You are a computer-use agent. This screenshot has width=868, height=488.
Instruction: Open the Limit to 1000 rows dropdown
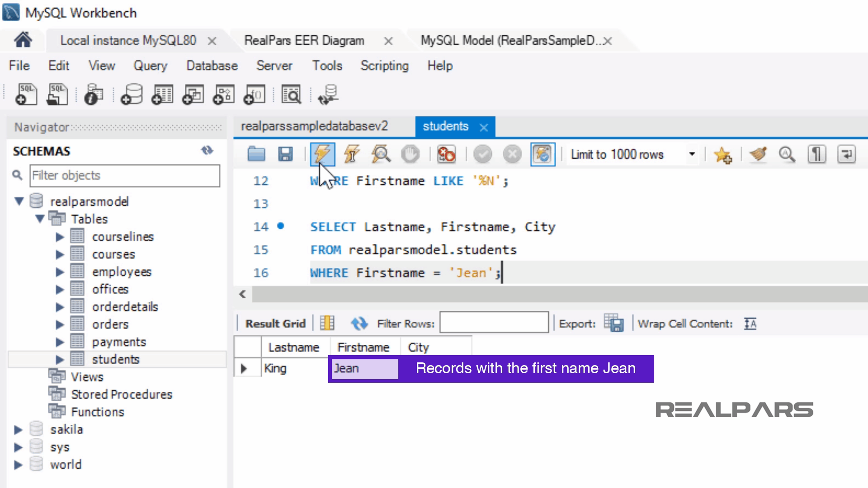coord(692,154)
